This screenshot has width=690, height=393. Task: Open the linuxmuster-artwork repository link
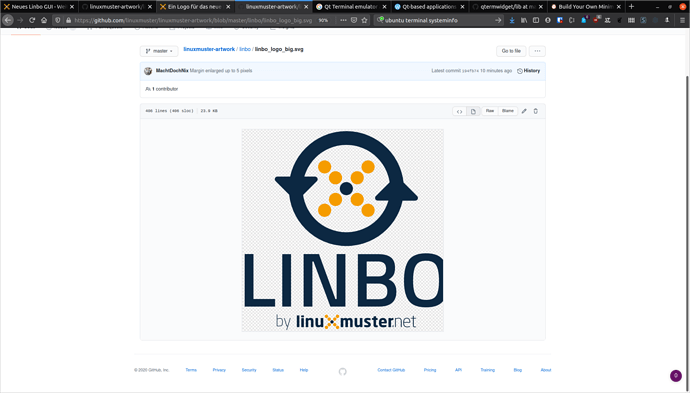tap(209, 49)
